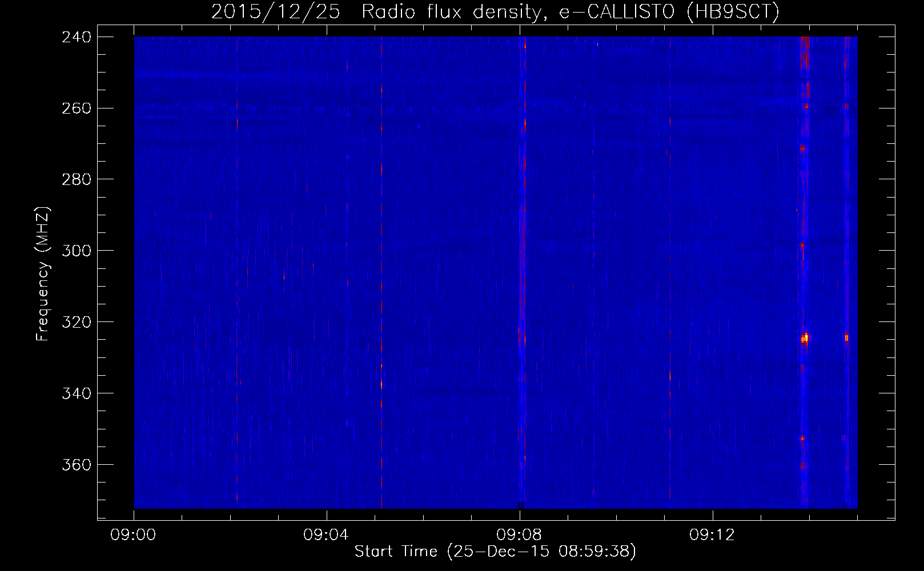The height and width of the screenshot is (571, 924).
Task: Click the 'Frequency (MHZ)' axis label
Action: coord(43,274)
